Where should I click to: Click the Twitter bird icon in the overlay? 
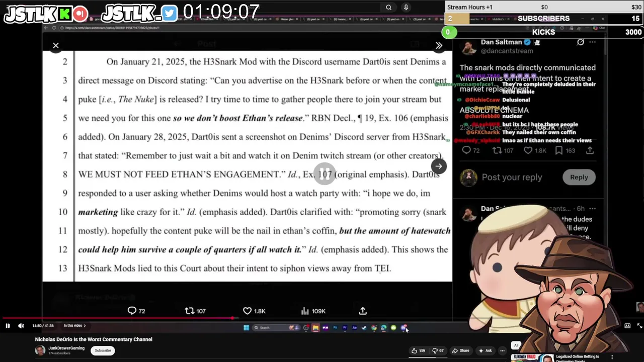point(170,14)
